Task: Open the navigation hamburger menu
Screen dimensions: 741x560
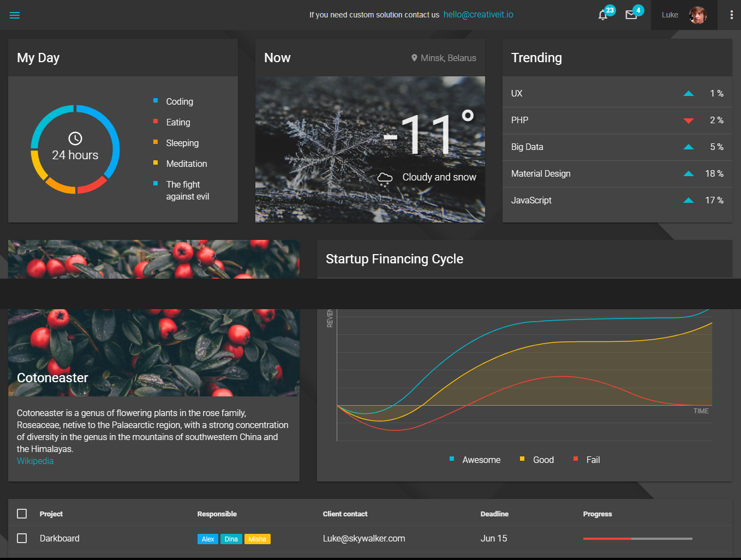Action: 15,15
